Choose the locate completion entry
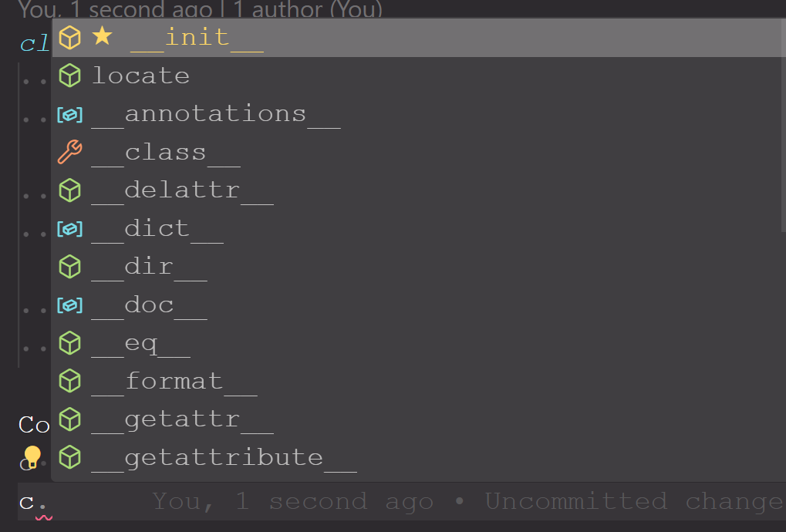 140,75
